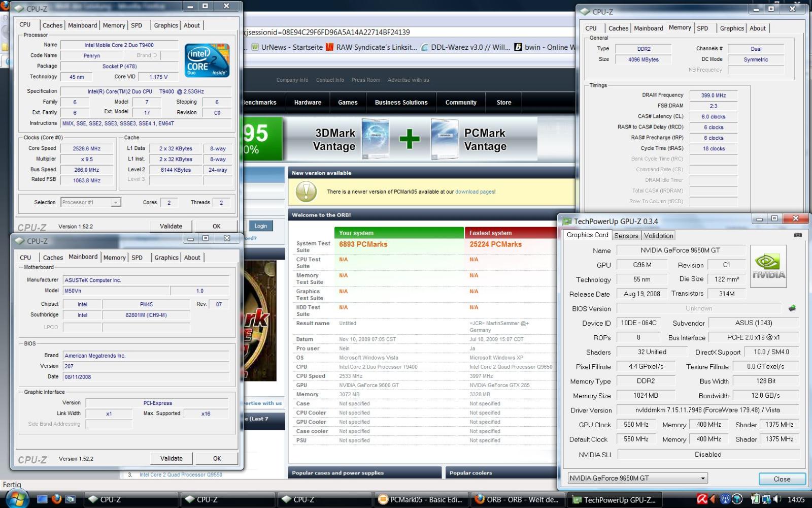This screenshot has height=508, width=812.
Task: Click the red antivirus tray icon
Action: tap(702, 499)
